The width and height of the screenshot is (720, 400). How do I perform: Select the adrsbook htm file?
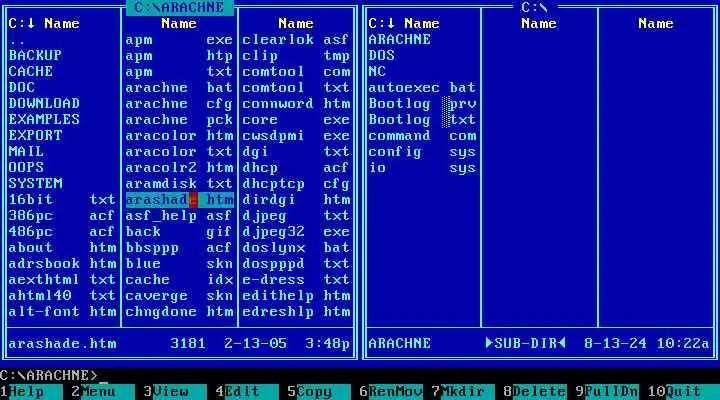(x=62, y=264)
